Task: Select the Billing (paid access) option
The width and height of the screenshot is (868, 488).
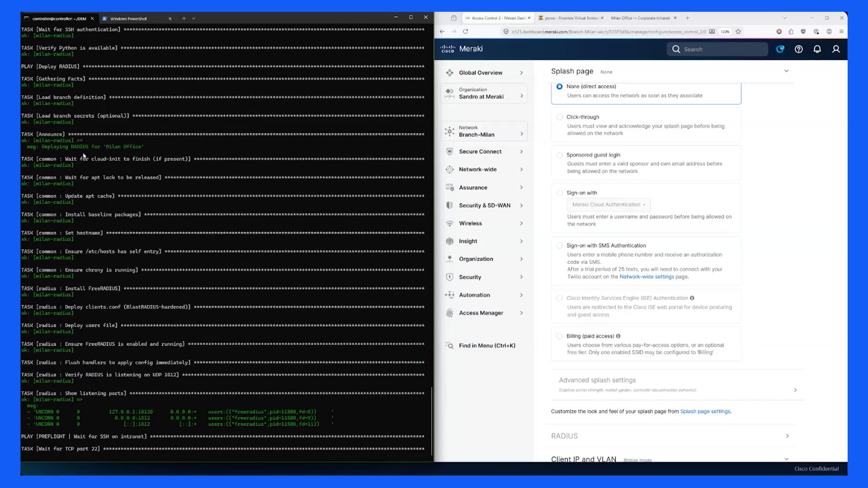Action: pyautogui.click(x=560, y=336)
